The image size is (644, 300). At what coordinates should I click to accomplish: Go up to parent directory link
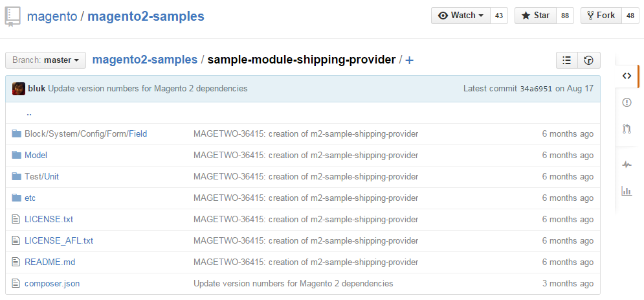point(29,113)
